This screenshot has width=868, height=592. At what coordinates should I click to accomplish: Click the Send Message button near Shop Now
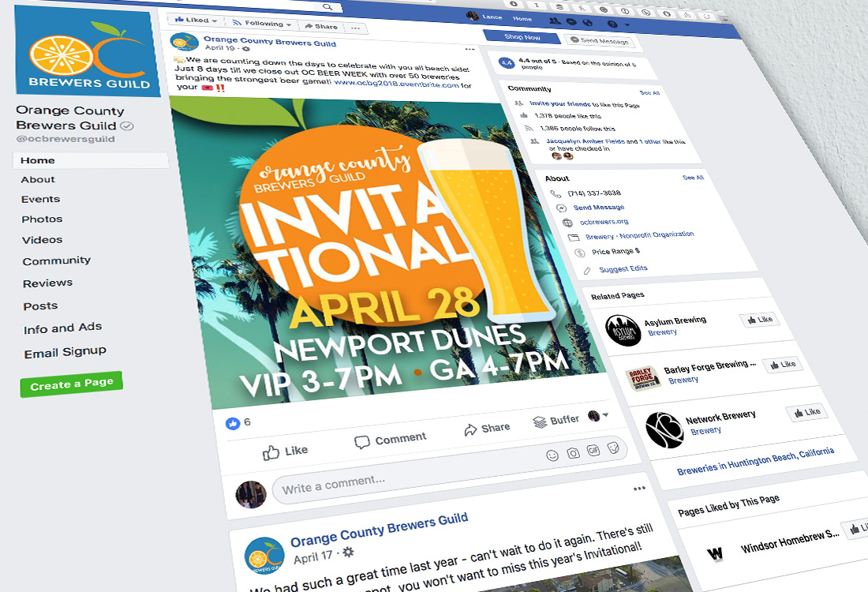pyautogui.click(x=600, y=40)
